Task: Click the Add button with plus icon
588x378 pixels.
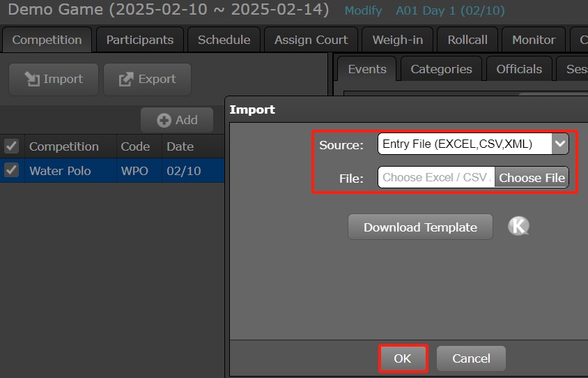Action: (x=178, y=120)
